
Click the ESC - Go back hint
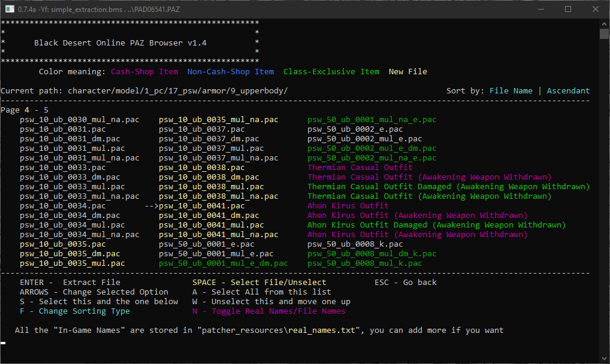click(406, 283)
